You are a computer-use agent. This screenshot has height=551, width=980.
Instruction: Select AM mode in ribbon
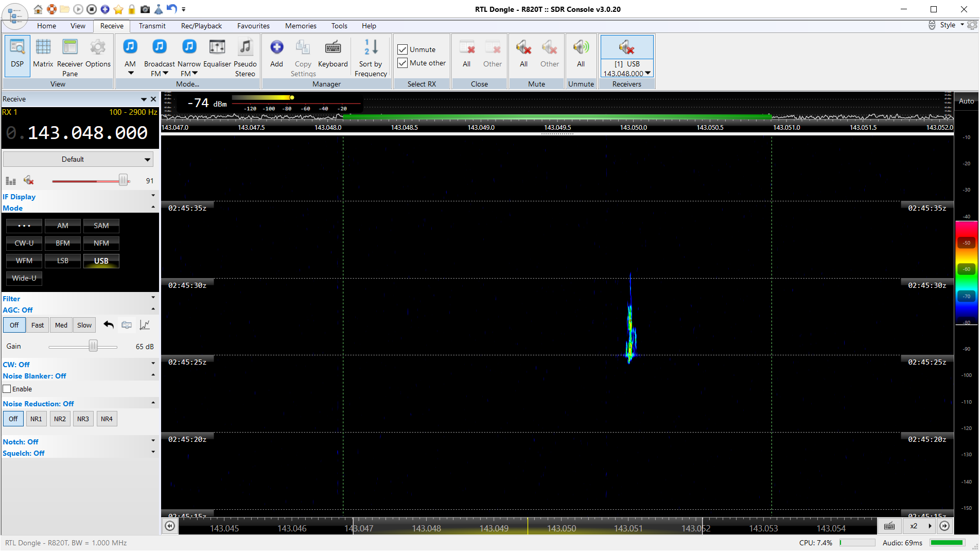[x=130, y=57]
